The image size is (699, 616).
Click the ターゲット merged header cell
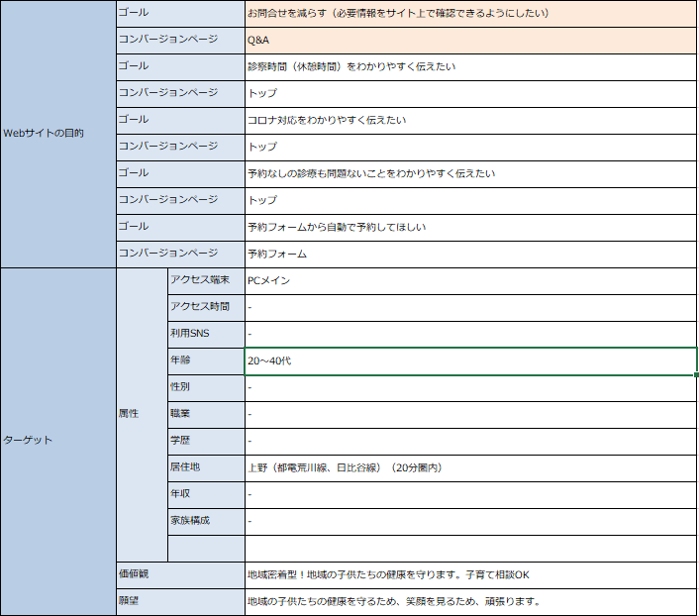(57, 440)
